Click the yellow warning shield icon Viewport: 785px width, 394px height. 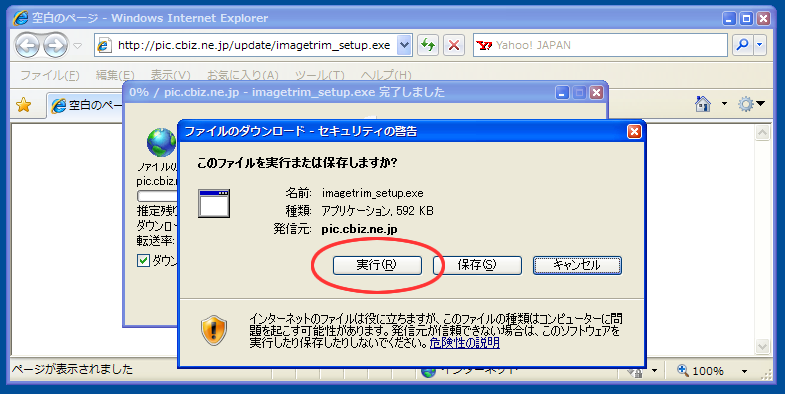[x=214, y=331]
